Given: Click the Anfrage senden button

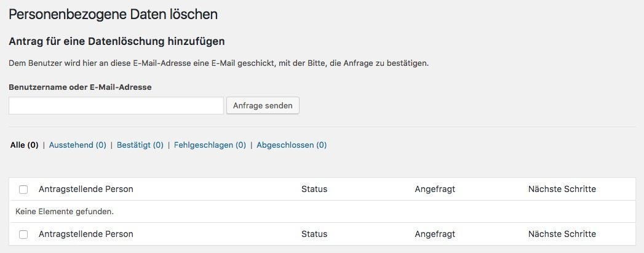Looking at the screenshot, I should pyautogui.click(x=263, y=105).
